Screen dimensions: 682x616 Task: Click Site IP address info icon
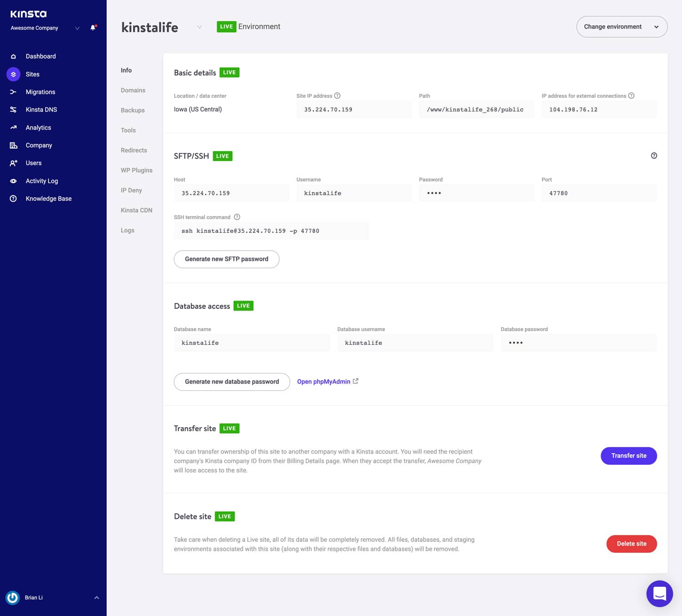click(337, 96)
